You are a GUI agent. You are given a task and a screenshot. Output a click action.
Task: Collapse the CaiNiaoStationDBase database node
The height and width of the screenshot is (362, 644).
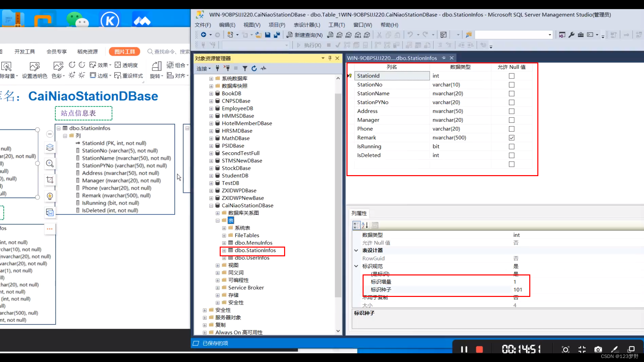[x=211, y=206]
